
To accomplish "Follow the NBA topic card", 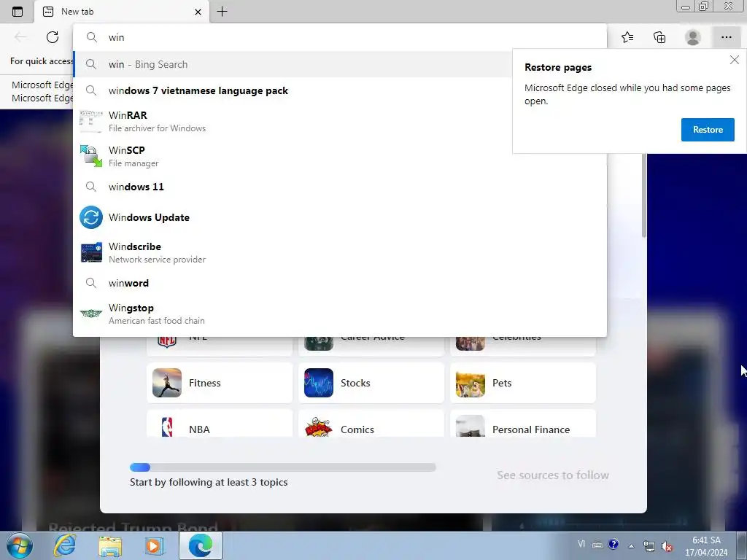I will click(220, 424).
